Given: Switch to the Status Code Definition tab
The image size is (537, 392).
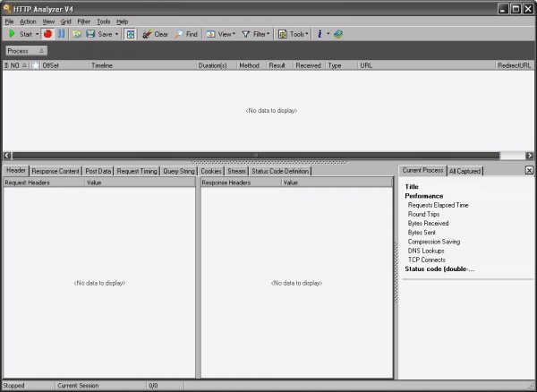Looking at the screenshot, I should point(280,171).
